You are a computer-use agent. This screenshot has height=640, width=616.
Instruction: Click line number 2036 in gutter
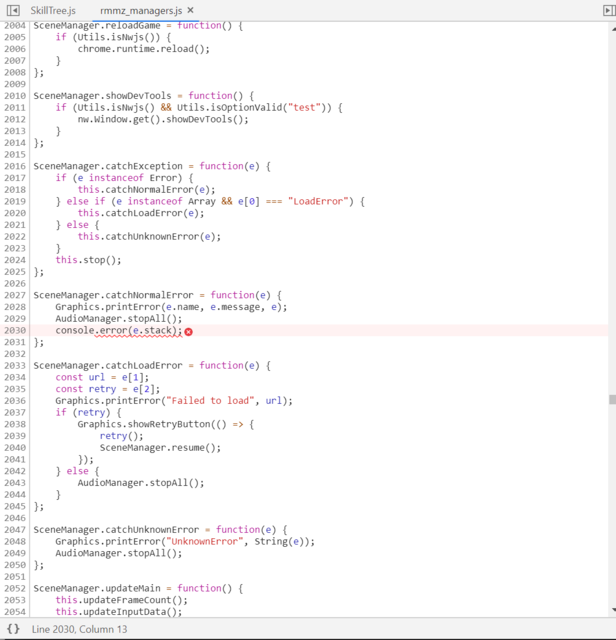pos(15,401)
